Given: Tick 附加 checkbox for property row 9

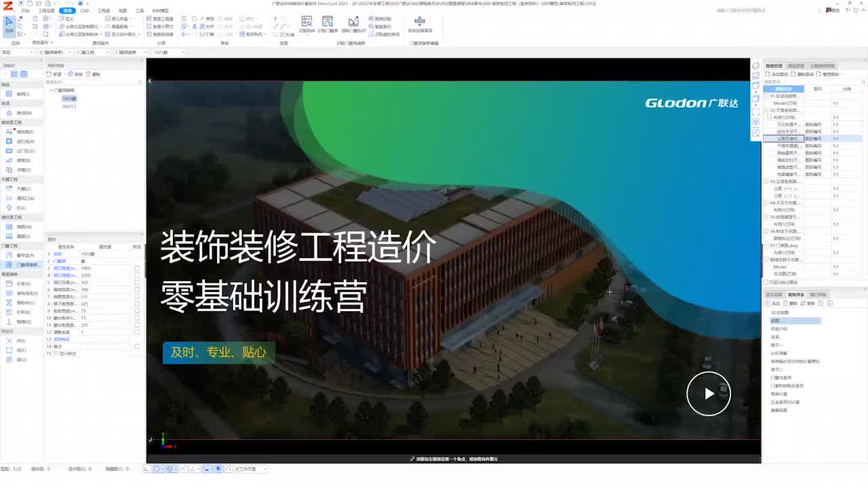Looking at the screenshot, I should pos(137,311).
